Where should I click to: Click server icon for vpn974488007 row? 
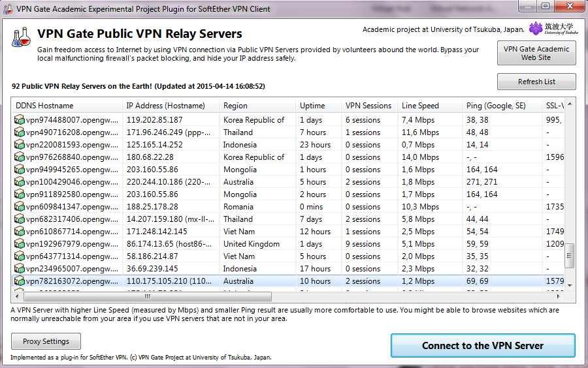[19, 120]
